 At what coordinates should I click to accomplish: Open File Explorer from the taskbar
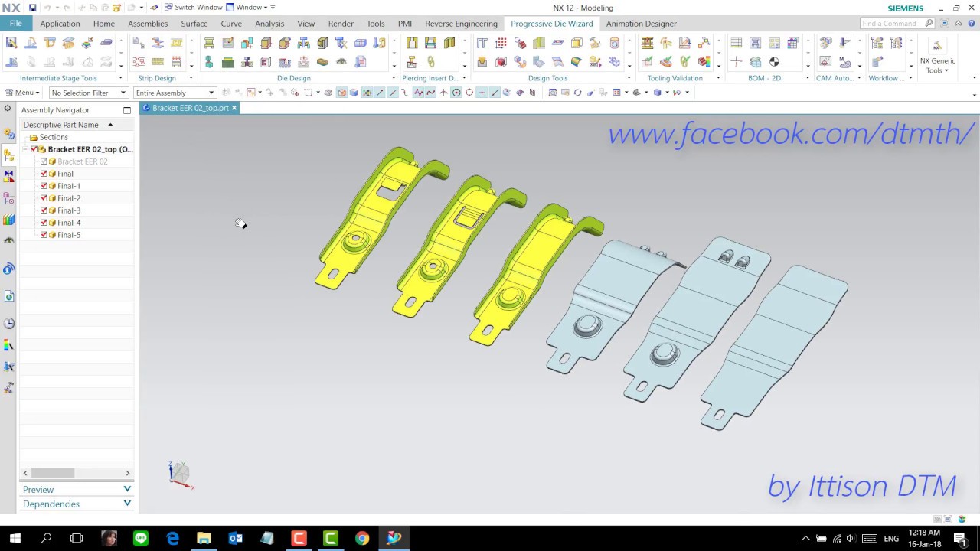tap(204, 538)
